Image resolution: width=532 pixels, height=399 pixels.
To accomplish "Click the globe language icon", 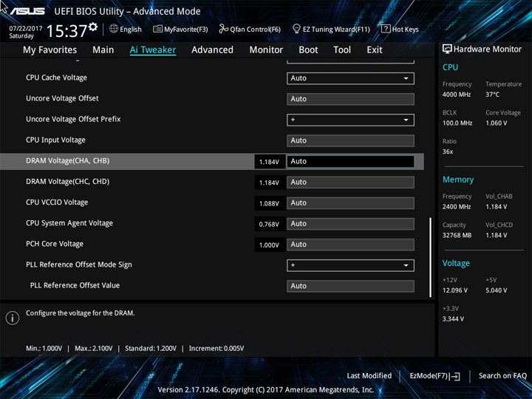I will click(x=114, y=29).
